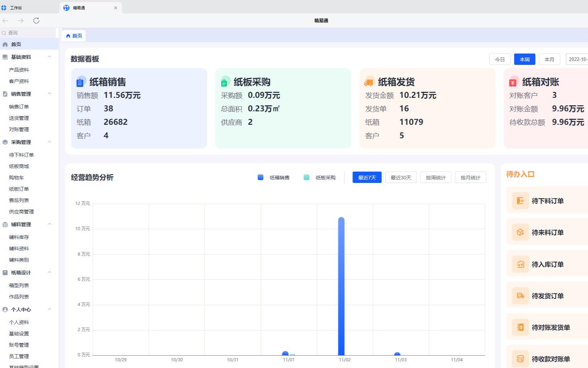Open 购物车 sidebar item
This screenshot has width=588, height=368.
click(x=16, y=178)
